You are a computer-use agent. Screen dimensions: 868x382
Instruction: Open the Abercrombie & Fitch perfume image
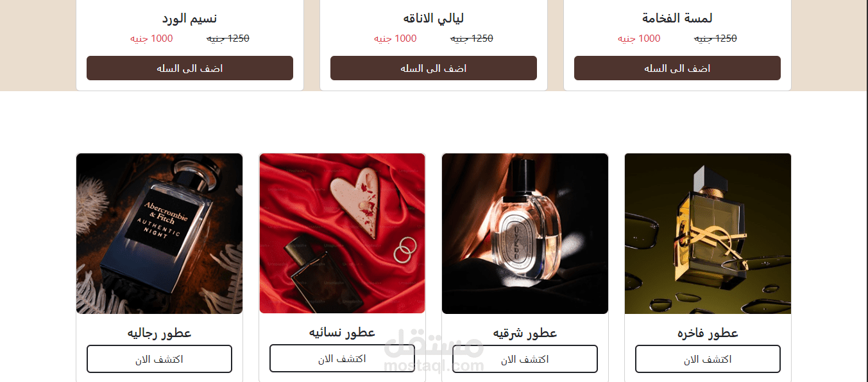coord(159,234)
